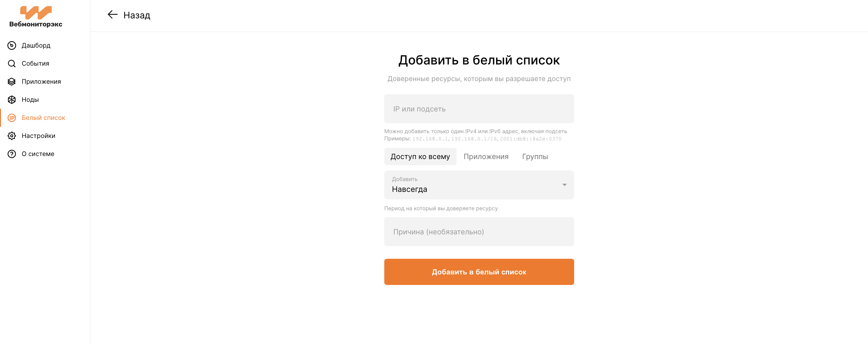Go to События menu item

(35, 64)
